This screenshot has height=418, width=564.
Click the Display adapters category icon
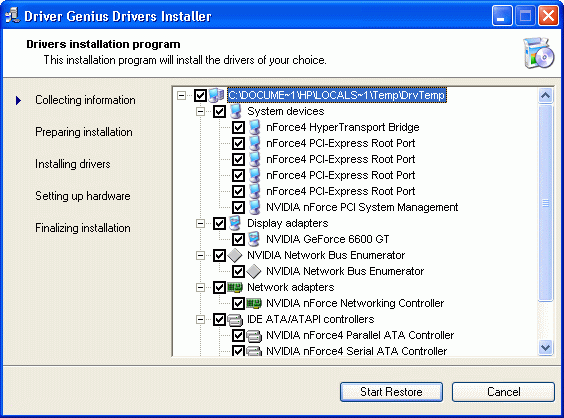pos(235,223)
